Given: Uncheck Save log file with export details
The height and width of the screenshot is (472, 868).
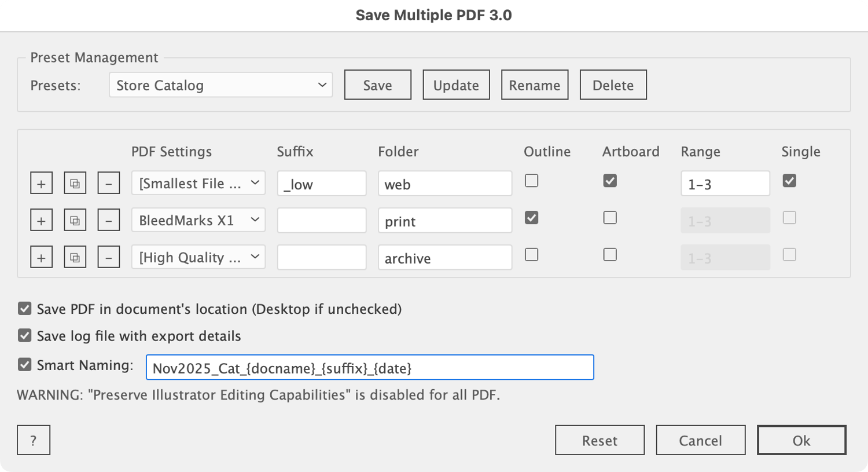Looking at the screenshot, I should (x=24, y=336).
